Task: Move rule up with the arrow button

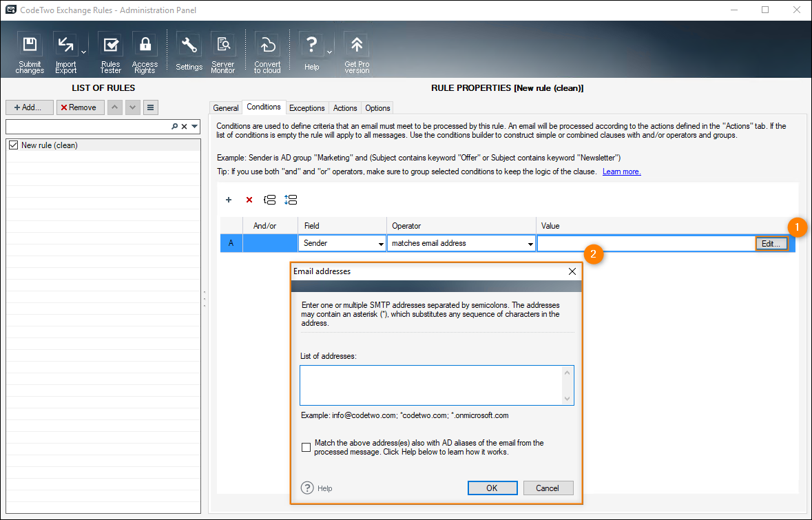Action: 115,107
